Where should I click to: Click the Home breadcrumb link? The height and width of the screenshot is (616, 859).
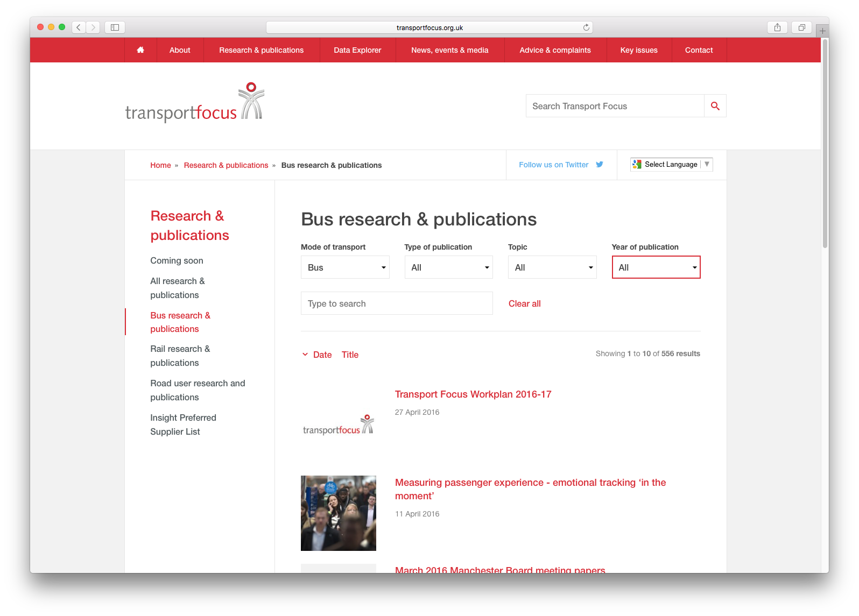(x=160, y=165)
